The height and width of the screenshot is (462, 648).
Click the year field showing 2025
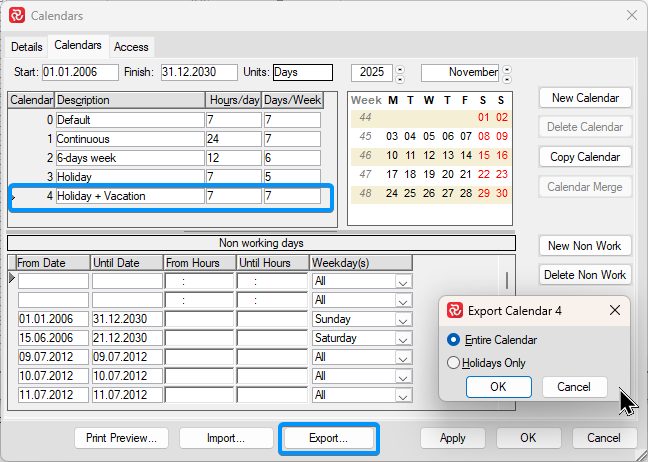[372, 73]
